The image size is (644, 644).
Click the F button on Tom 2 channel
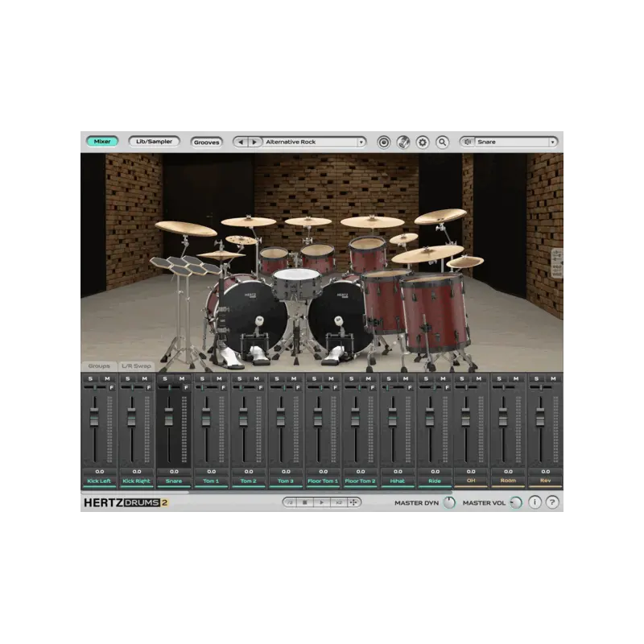click(x=261, y=388)
